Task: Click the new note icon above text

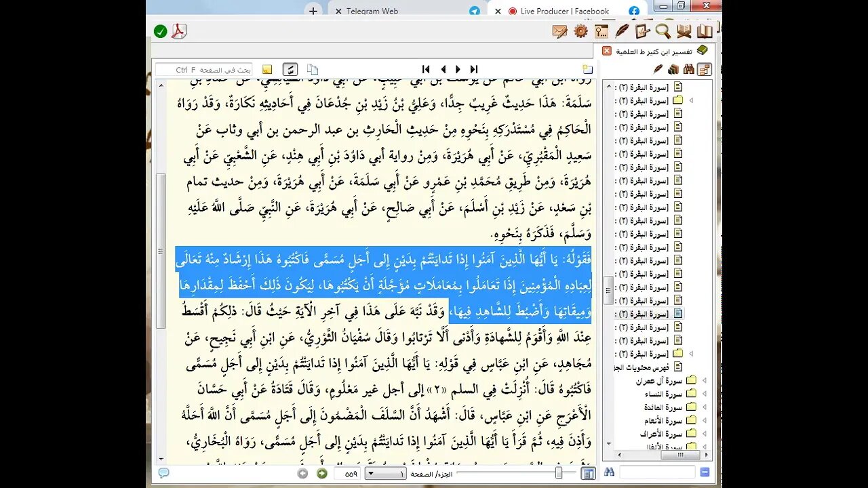Action: [x=587, y=69]
